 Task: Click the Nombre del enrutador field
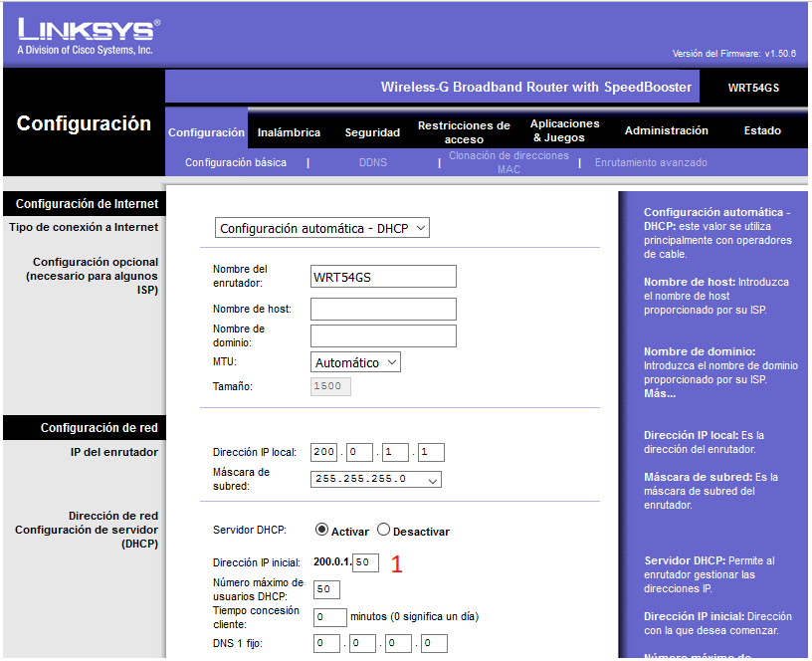(x=383, y=277)
